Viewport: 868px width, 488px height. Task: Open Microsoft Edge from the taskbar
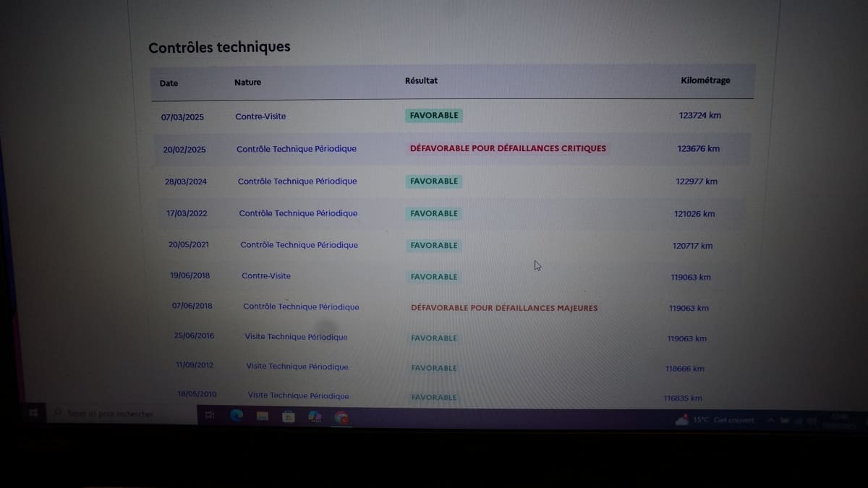[236, 415]
